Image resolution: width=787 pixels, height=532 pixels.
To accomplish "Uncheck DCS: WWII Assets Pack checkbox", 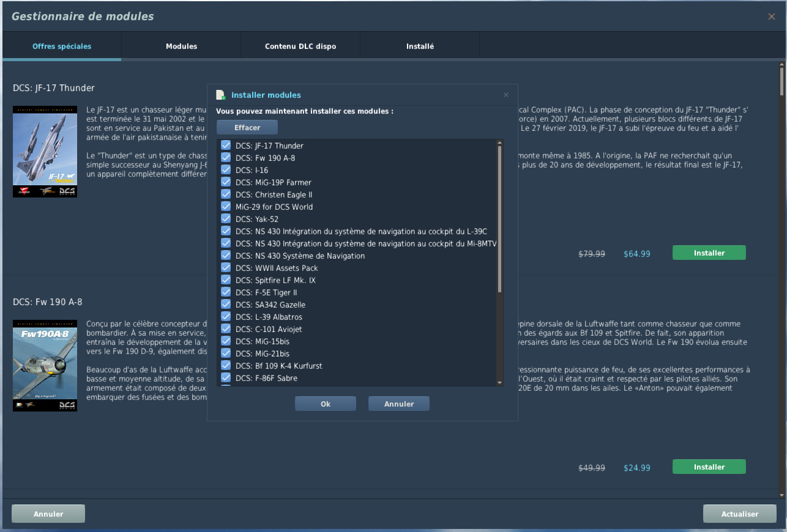I will click(226, 268).
